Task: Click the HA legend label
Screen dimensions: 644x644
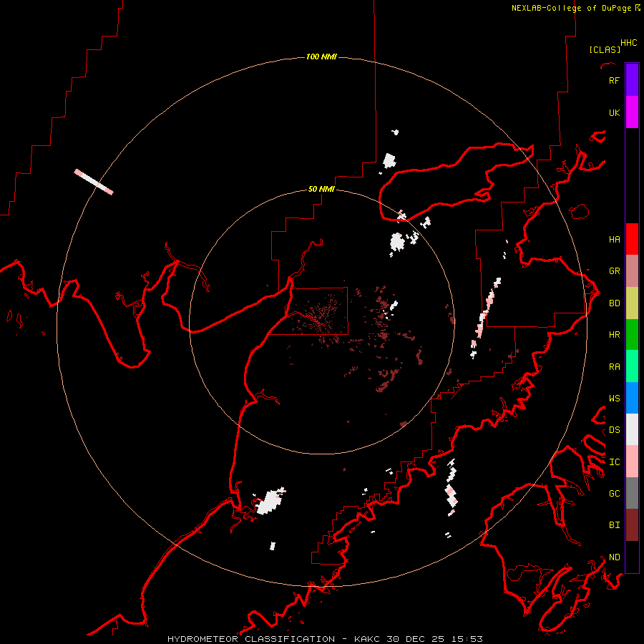Action: click(x=615, y=239)
